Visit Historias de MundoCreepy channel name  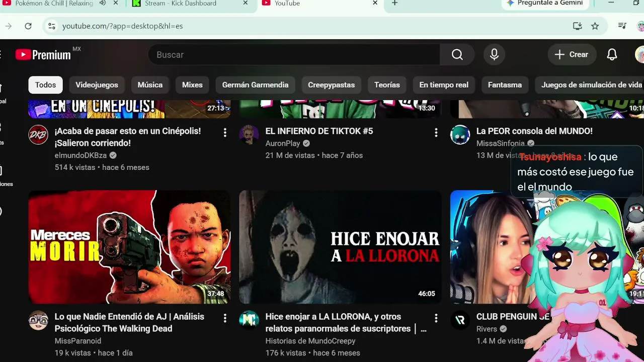310,341
